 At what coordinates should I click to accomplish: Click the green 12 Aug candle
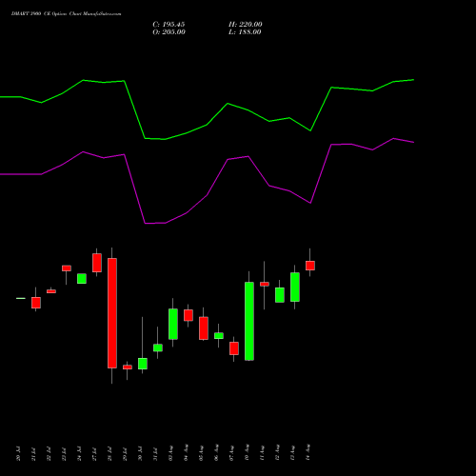[x=280, y=295]
